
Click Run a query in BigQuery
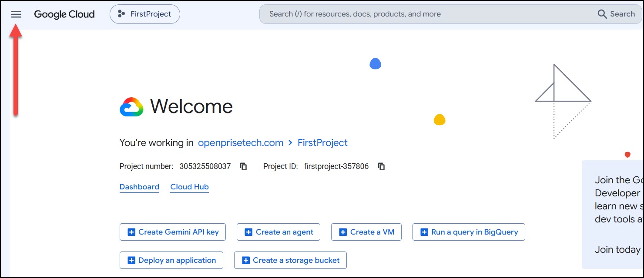[469, 232]
